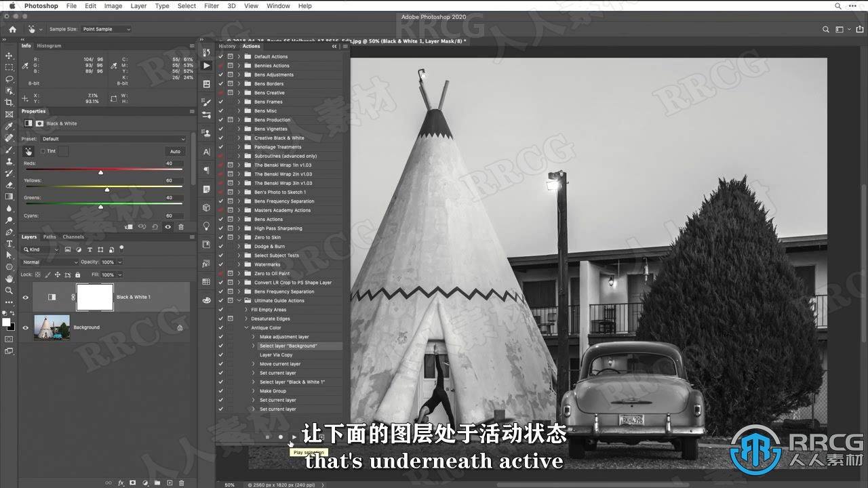Delete adjustment layer via Properties trash icon
This screenshot has width=868, height=488.
181,227
